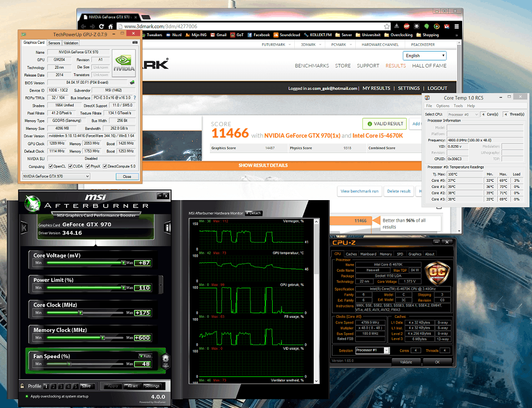Open the Shopping bookmarks folder
This screenshot has width=532, height=408.
(427, 35)
